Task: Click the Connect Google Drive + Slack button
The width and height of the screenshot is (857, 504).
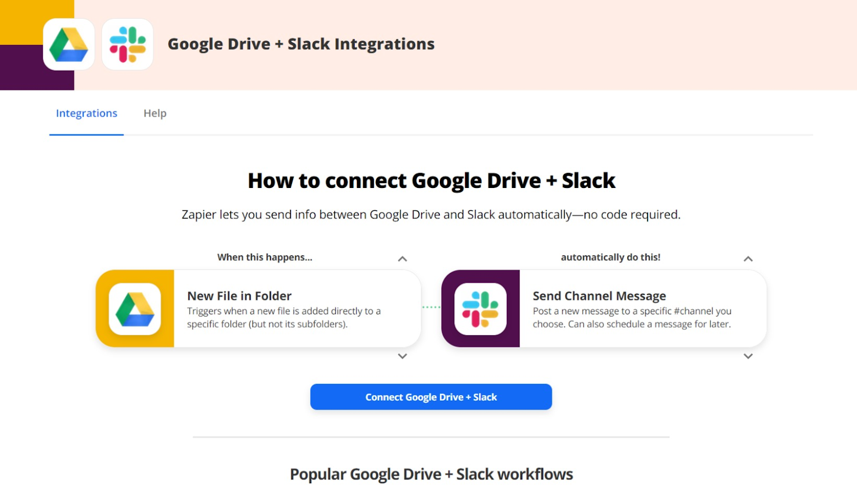Action: pyautogui.click(x=431, y=397)
